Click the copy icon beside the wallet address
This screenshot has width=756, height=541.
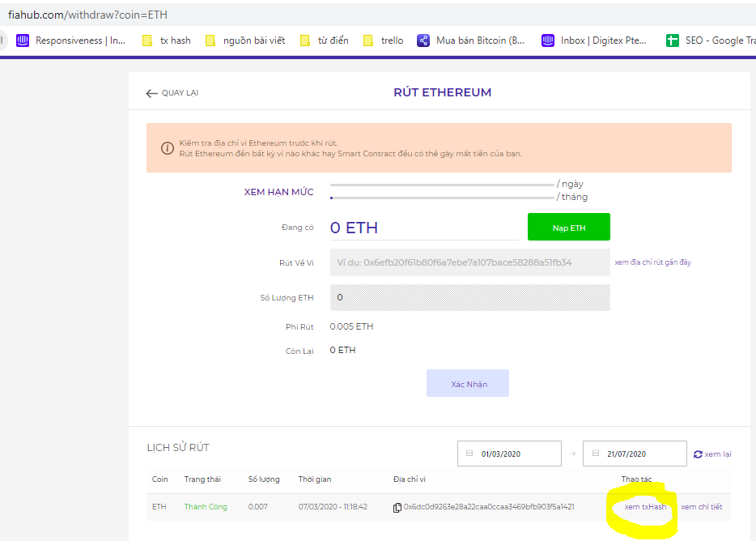(397, 506)
